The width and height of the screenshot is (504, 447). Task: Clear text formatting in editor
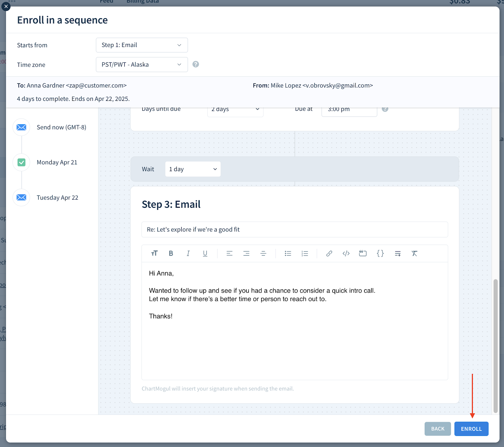415,253
